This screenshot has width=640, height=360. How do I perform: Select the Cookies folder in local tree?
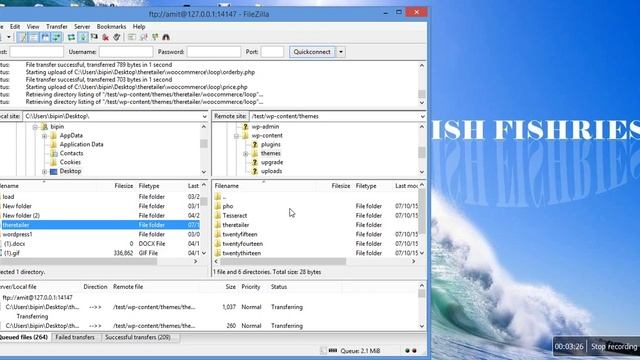[70, 162]
